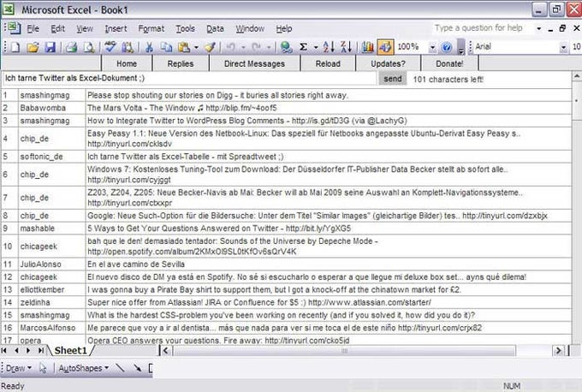Open the Format menu
Screen dimensions: 582x392
click(x=151, y=28)
